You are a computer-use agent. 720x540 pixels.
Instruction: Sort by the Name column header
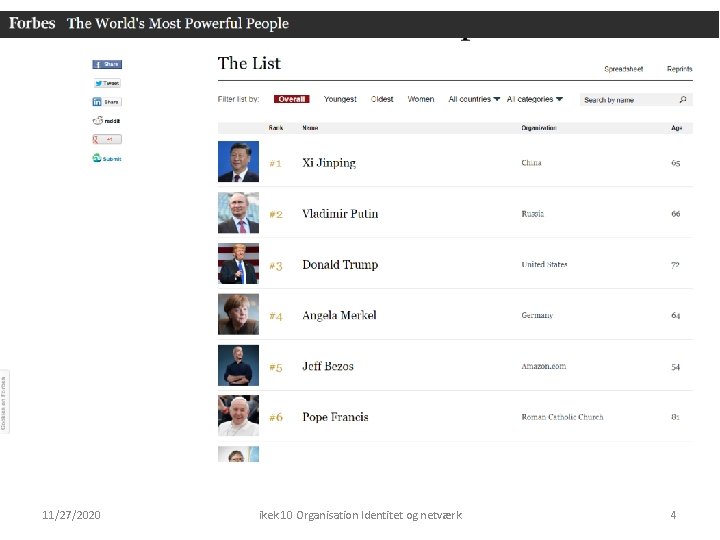coord(310,128)
